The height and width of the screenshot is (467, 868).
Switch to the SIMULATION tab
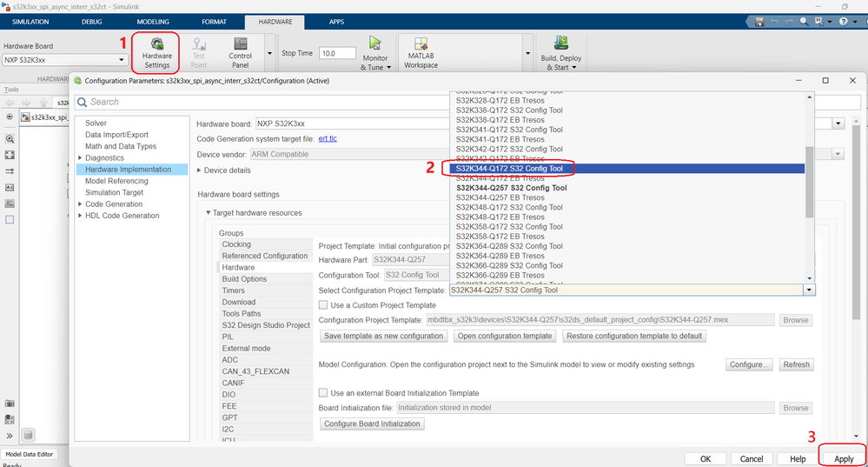(x=30, y=22)
